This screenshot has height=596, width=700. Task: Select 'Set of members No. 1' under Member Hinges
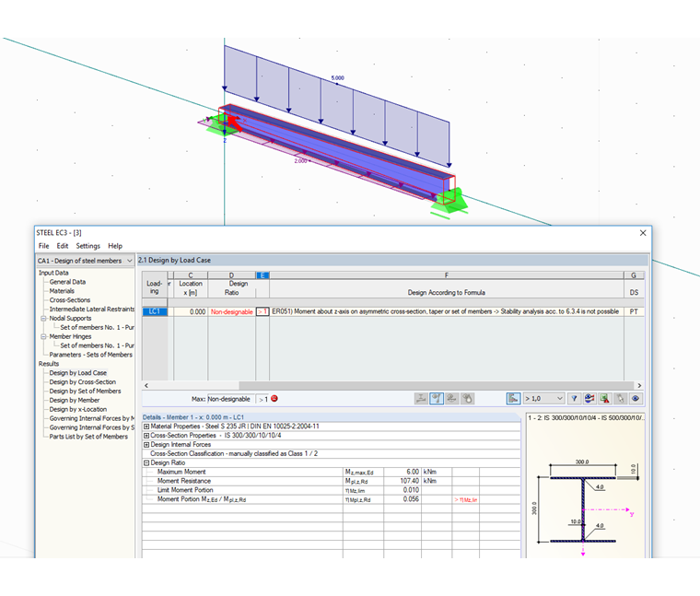[x=97, y=345]
